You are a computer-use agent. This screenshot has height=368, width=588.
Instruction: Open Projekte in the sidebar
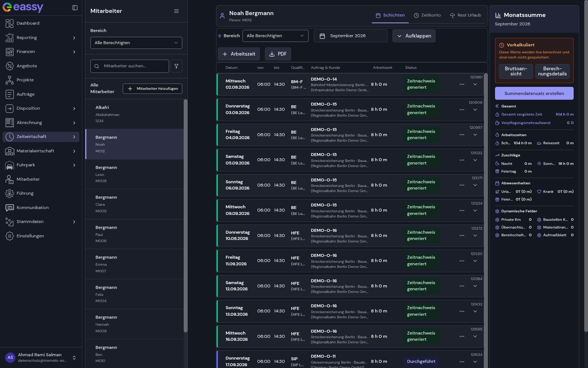41,80
